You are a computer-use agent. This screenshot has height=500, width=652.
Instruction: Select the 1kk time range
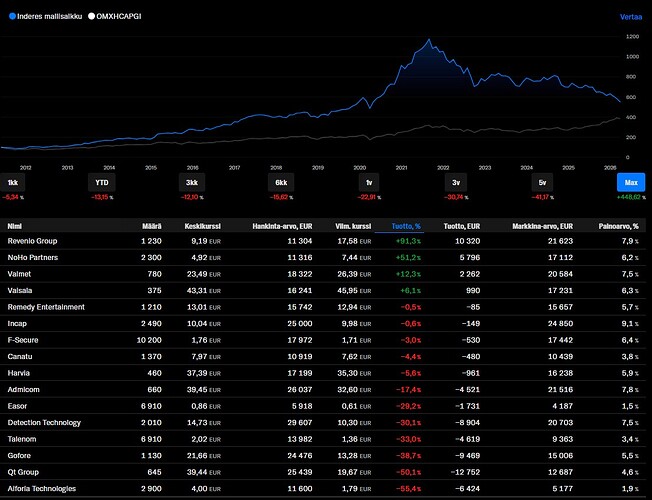[13, 183]
